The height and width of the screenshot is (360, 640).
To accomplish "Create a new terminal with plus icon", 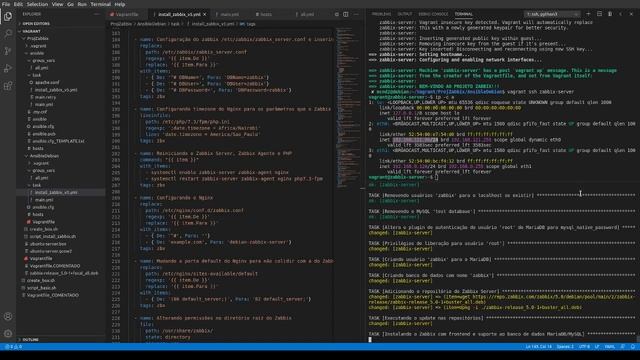I will click(x=588, y=14).
